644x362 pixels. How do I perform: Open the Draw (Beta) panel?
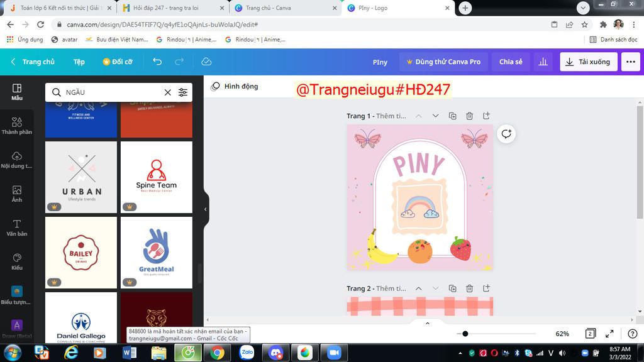tap(17, 329)
